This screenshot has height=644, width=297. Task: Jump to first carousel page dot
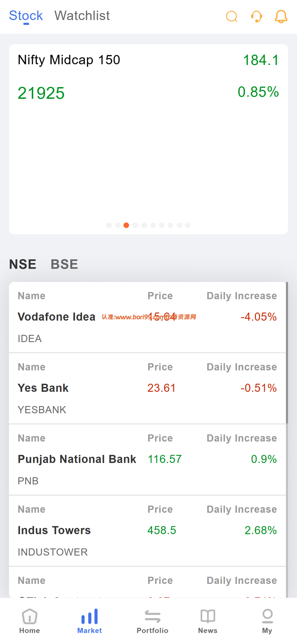(x=109, y=225)
